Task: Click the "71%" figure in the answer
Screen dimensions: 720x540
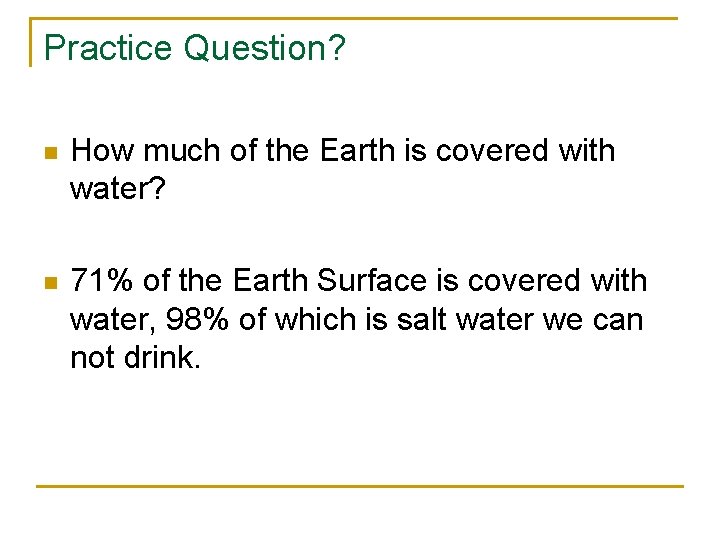Action: (101, 280)
